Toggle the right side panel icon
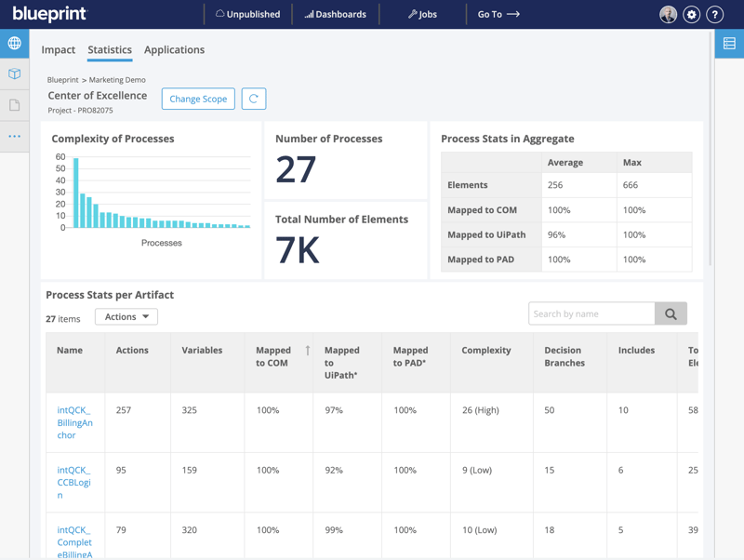The image size is (744, 560). tap(729, 44)
